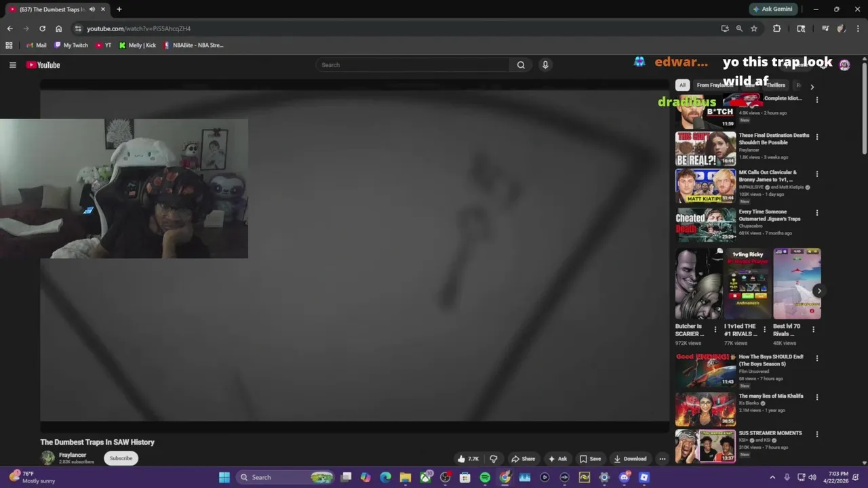Advance the Shorts shelf with the next arrow
The width and height of the screenshot is (868, 488).
pos(818,291)
